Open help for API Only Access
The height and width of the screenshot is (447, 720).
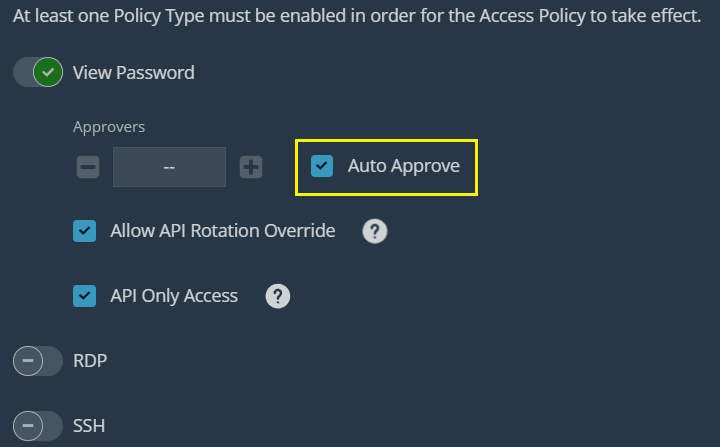tap(277, 296)
